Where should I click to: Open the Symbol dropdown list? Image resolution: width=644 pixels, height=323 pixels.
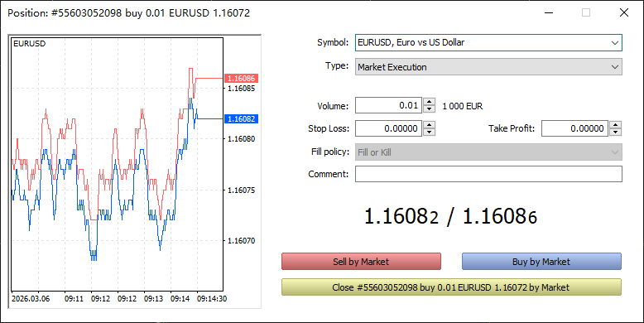488,43
